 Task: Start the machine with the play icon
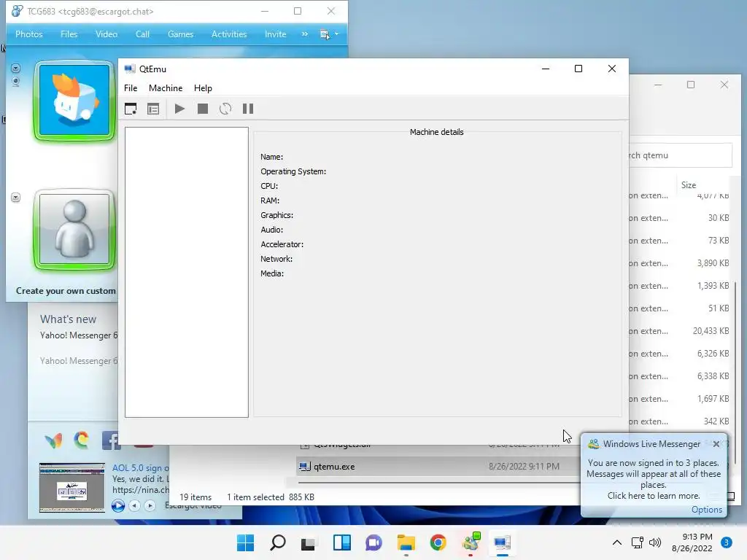point(179,109)
